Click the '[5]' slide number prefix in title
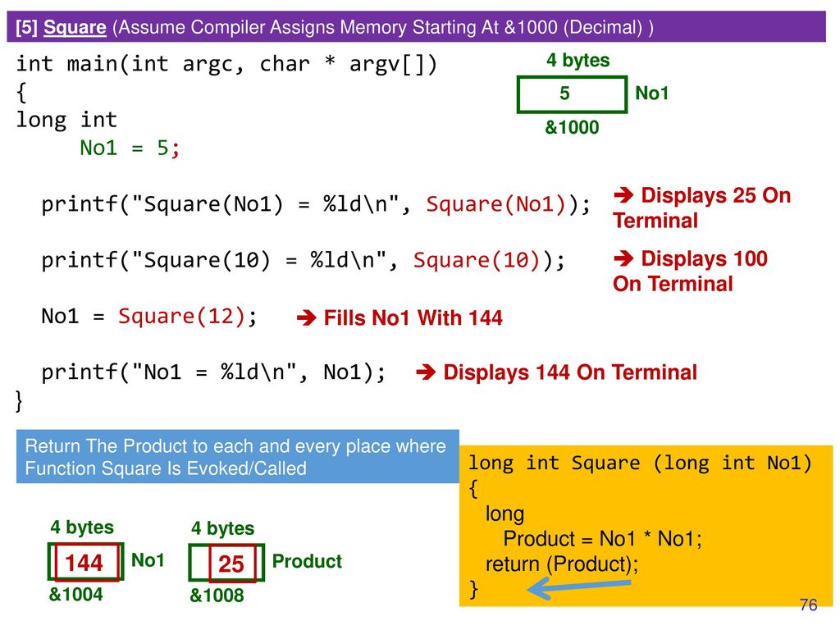The width and height of the screenshot is (840, 630). (x=27, y=27)
